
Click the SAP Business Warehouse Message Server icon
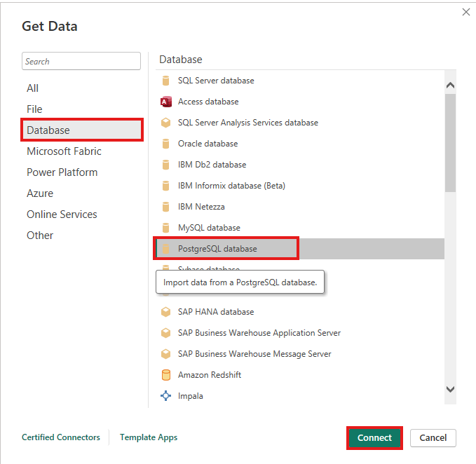165,354
